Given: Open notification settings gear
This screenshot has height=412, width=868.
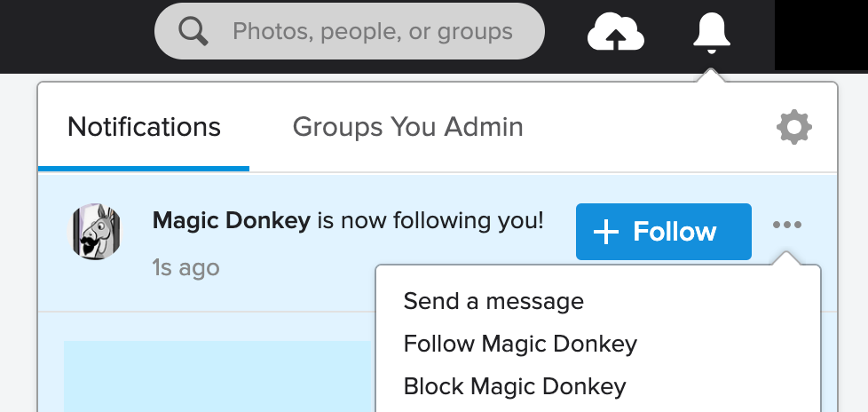Looking at the screenshot, I should 793,128.
